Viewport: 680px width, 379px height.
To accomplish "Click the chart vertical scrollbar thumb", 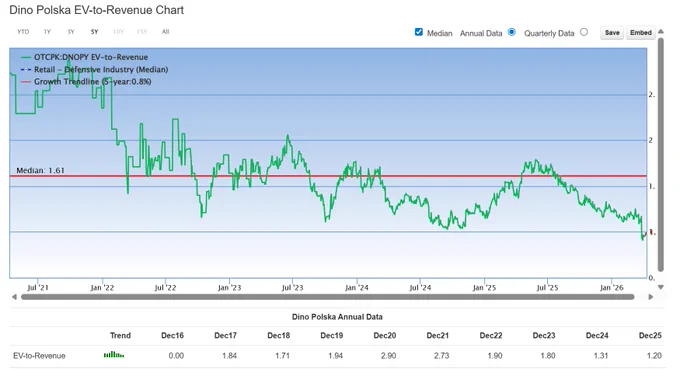I will pos(660,155).
